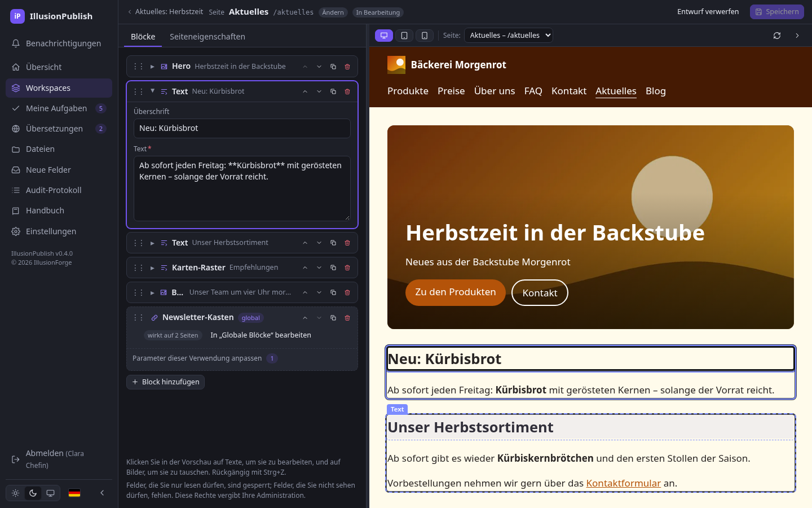Click Zu den Produkten in preview
The height and width of the screenshot is (508, 812).
(456, 292)
